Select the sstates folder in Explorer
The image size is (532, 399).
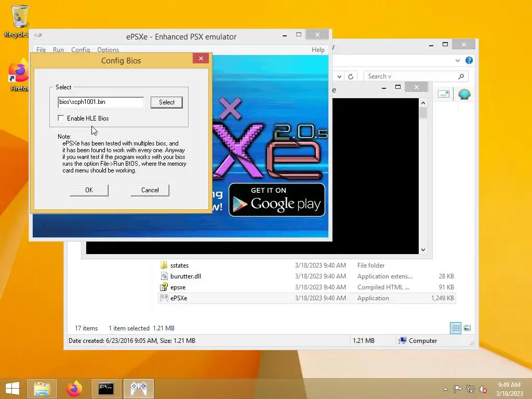pyautogui.click(x=179, y=265)
